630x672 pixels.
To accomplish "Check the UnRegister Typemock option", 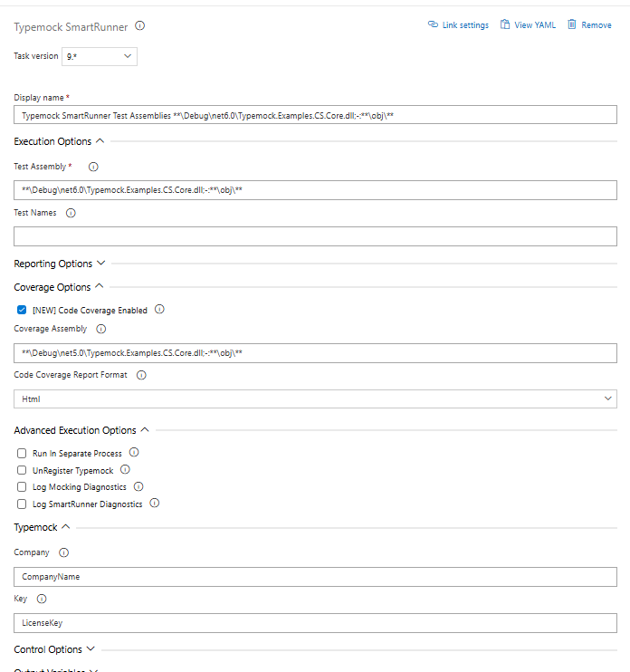I will (22, 470).
